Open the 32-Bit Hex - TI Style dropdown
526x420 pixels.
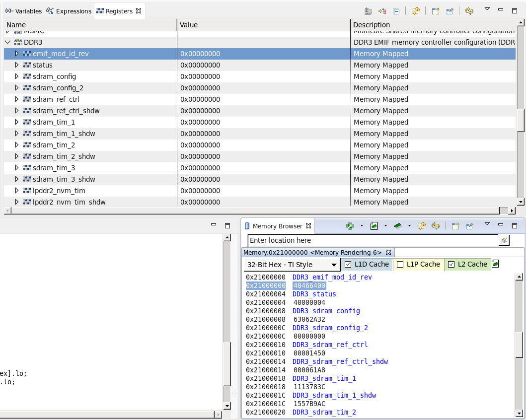click(x=334, y=265)
